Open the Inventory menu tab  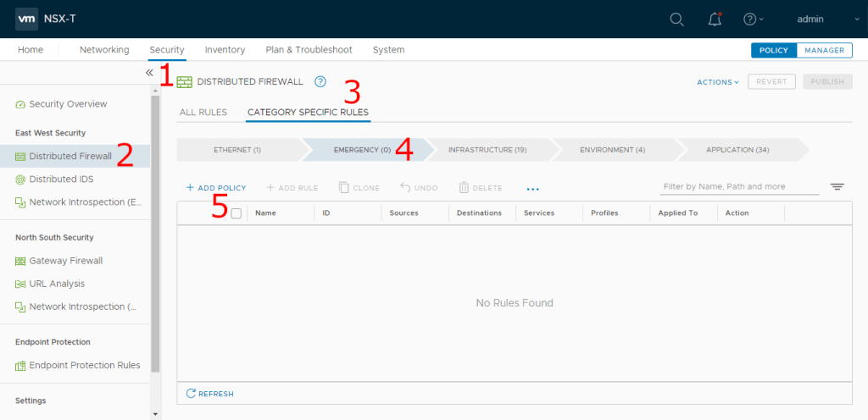click(225, 50)
